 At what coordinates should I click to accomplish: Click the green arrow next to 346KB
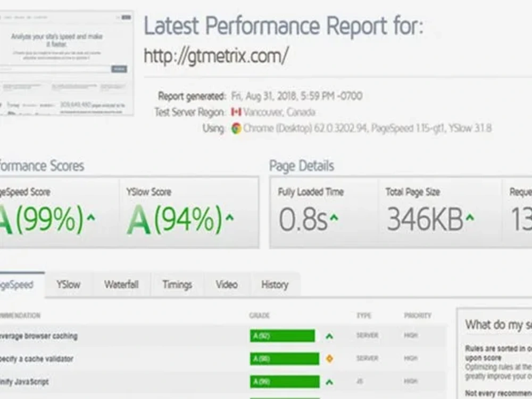[x=470, y=218]
